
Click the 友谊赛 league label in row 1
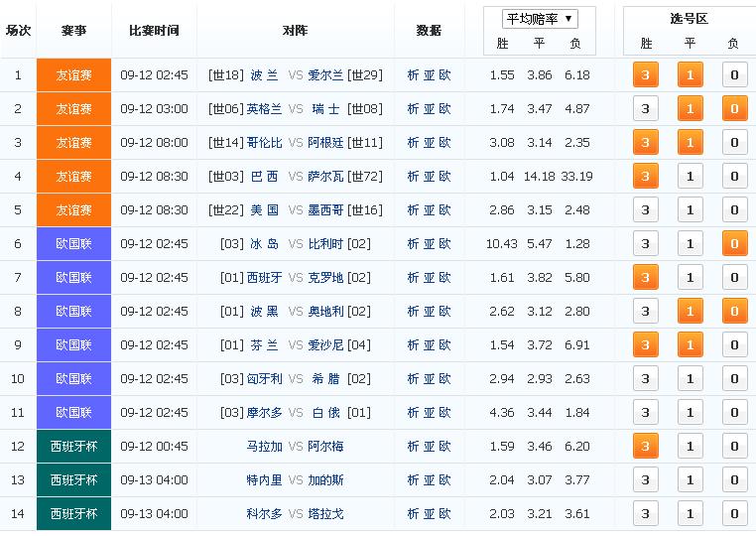73,74
